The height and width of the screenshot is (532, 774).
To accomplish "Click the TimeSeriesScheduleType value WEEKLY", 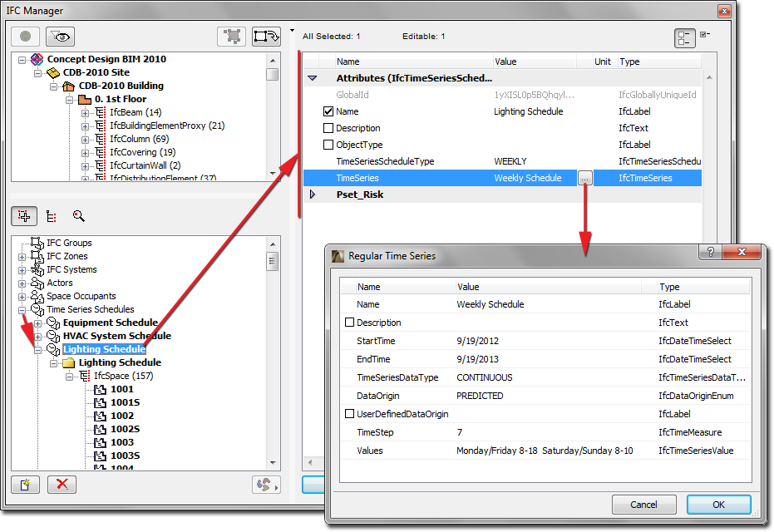I will [x=510, y=161].
